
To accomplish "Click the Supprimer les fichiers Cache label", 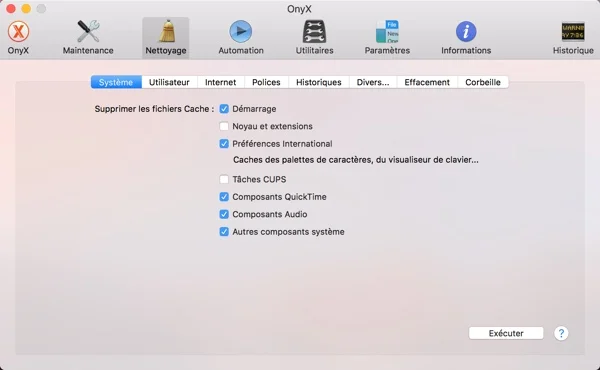I will [154, 109].
